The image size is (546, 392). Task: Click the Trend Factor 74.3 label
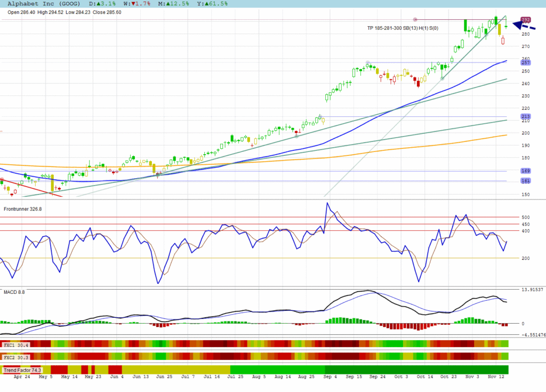point(22,369)
